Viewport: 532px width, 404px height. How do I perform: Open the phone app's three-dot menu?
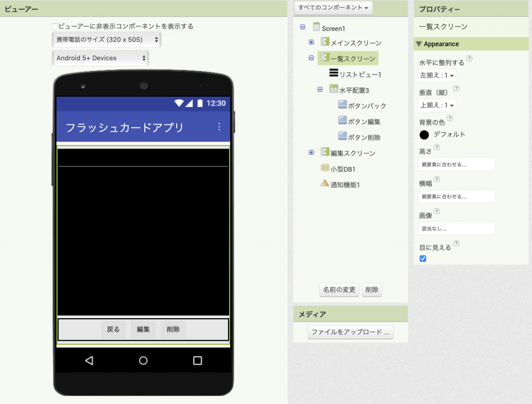tap(219, 127)
